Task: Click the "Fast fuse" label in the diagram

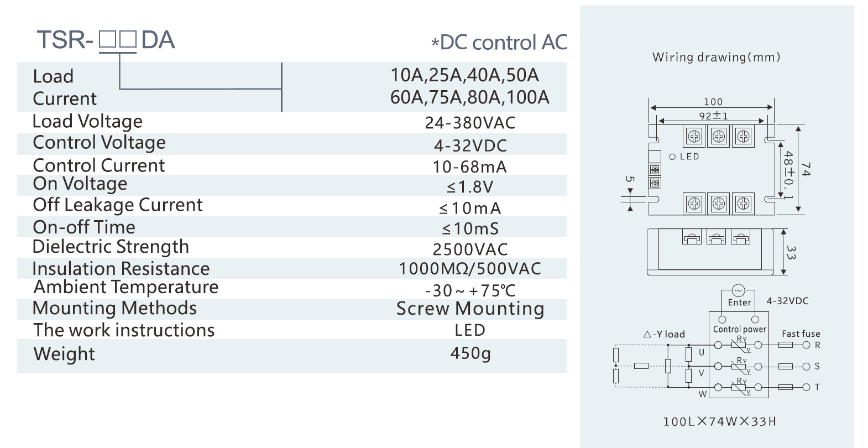Action: tap(801, 334)
